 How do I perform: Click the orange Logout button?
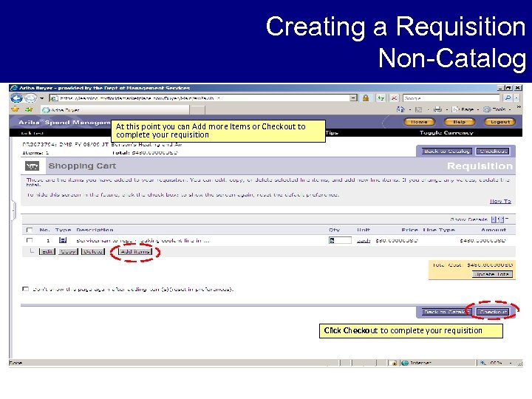click(x=499, y=122)
